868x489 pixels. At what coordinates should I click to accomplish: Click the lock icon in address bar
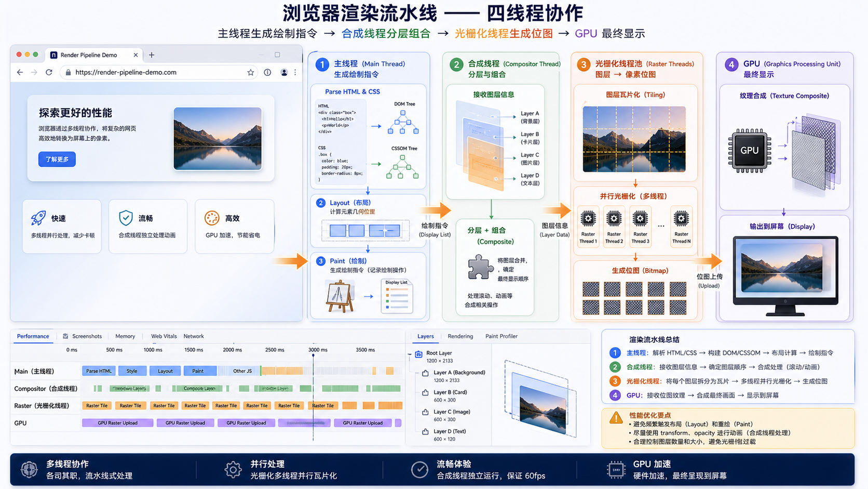tap(68, 73)
